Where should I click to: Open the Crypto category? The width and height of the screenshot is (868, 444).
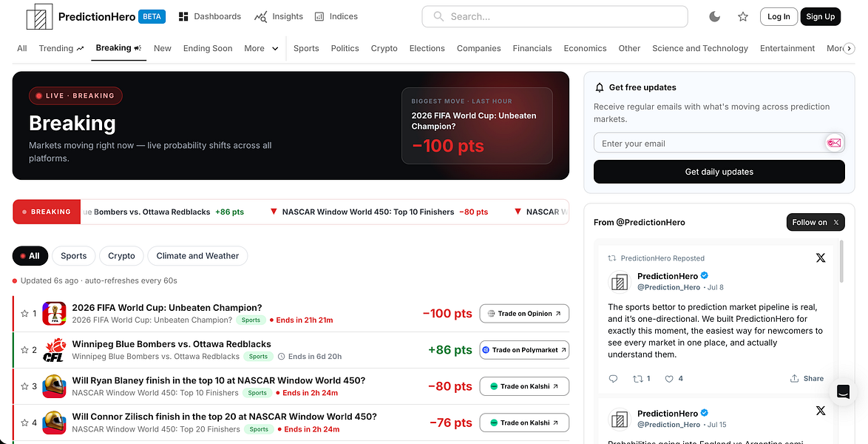[x=384, y=48]
